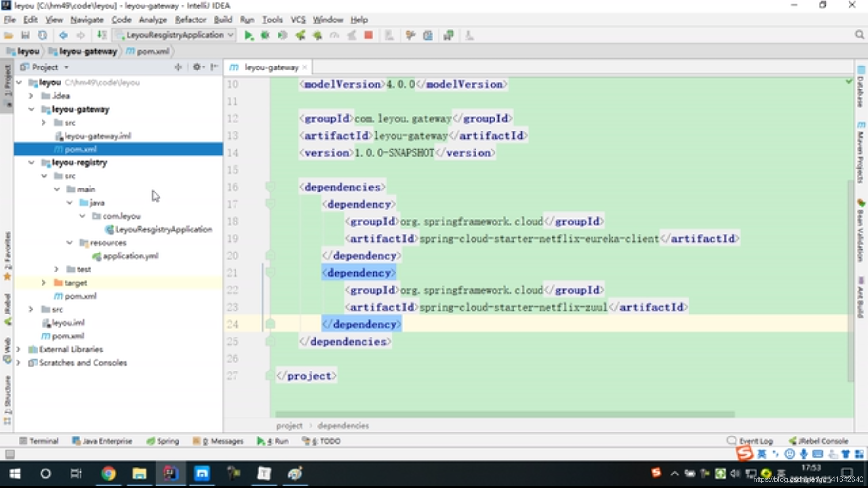This screenshot has height=488, width=868.
Task: Click the Run with Coverage icon
Action: click(283, 35)
